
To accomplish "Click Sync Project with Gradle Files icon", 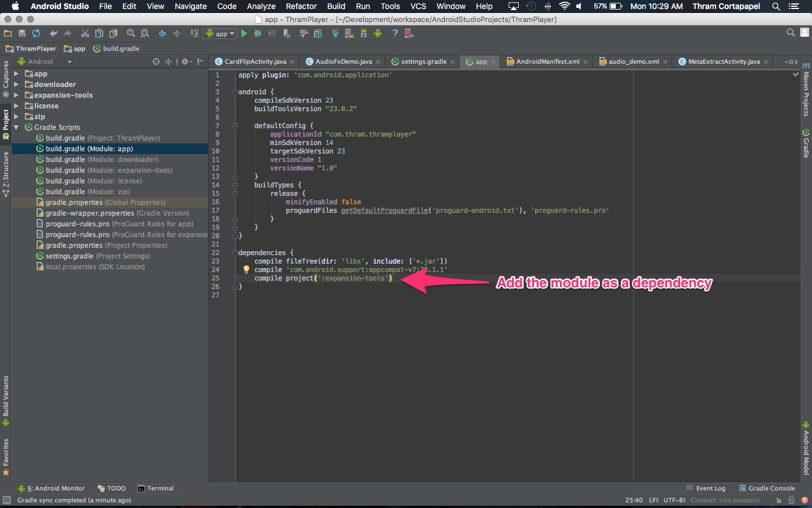I will pyautogui.click(x=336, y=33).
